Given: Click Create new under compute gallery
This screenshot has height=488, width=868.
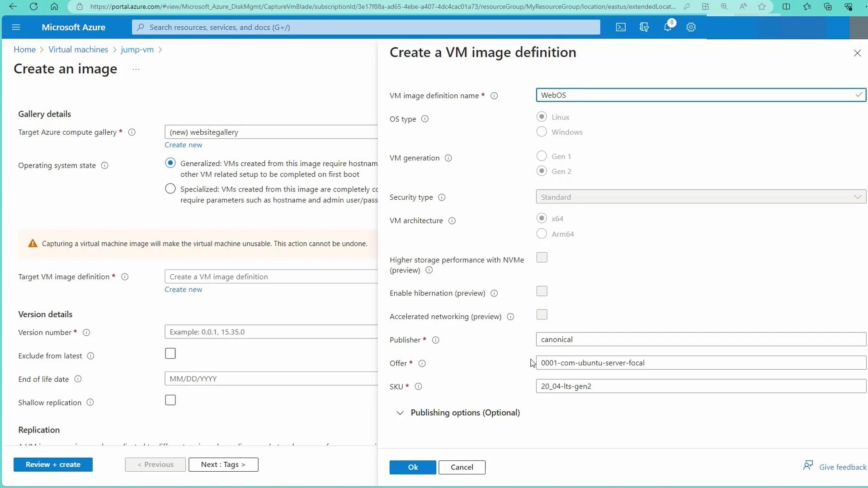Looking at the screenshot, I should [183, 145].
